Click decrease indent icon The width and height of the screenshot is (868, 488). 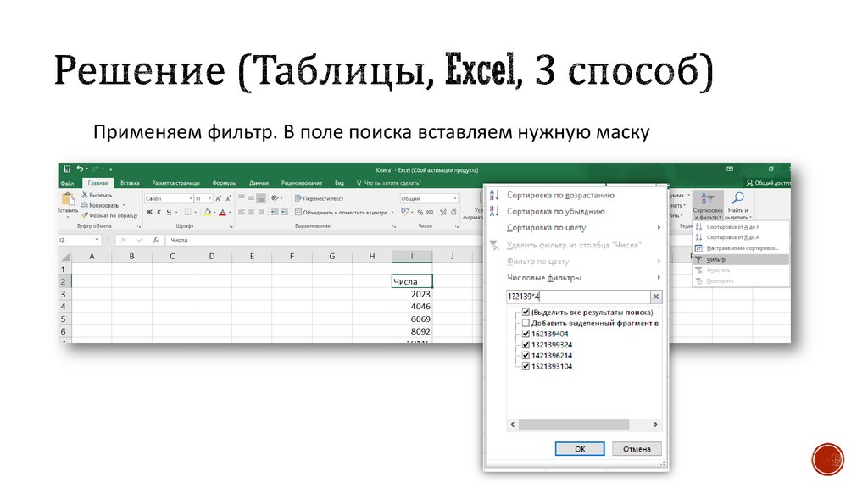(x=275, y=212)
